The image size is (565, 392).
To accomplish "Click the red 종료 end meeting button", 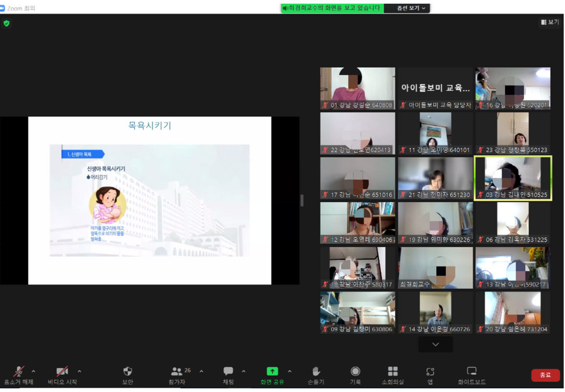I will [x=545, y=375].
